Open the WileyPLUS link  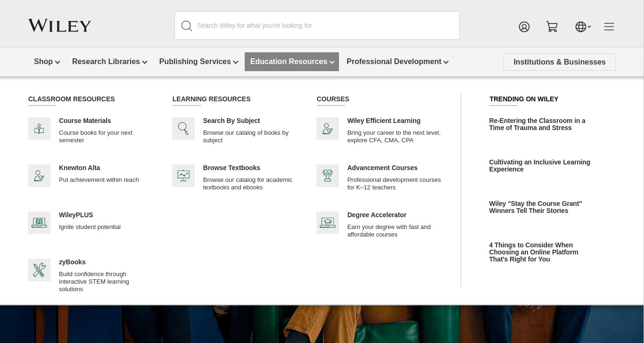click(x=76, y=215)
